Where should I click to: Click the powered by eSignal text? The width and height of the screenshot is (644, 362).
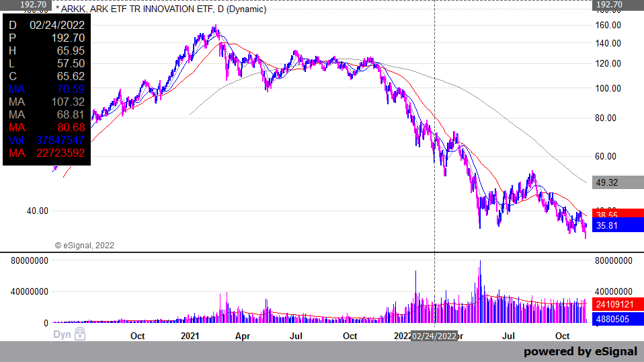[580, 352]
